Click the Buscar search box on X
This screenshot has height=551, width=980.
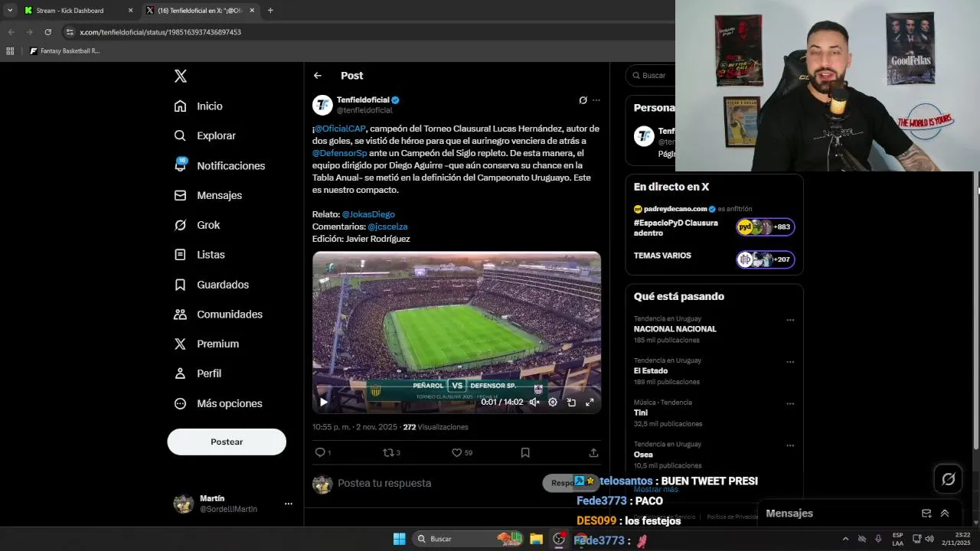click(651, 75)
